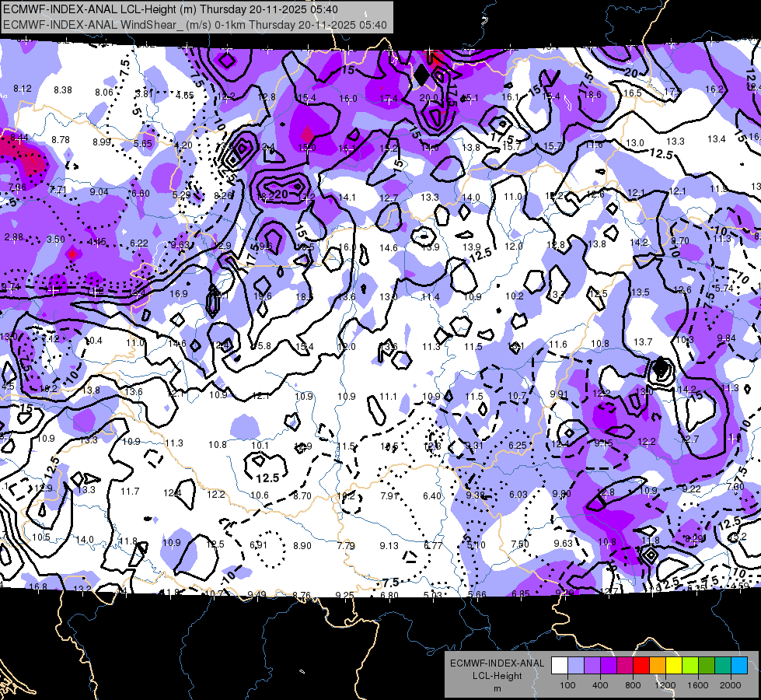Click the orange legend swatch
The image size is (761, 700).
click(658, 666)
